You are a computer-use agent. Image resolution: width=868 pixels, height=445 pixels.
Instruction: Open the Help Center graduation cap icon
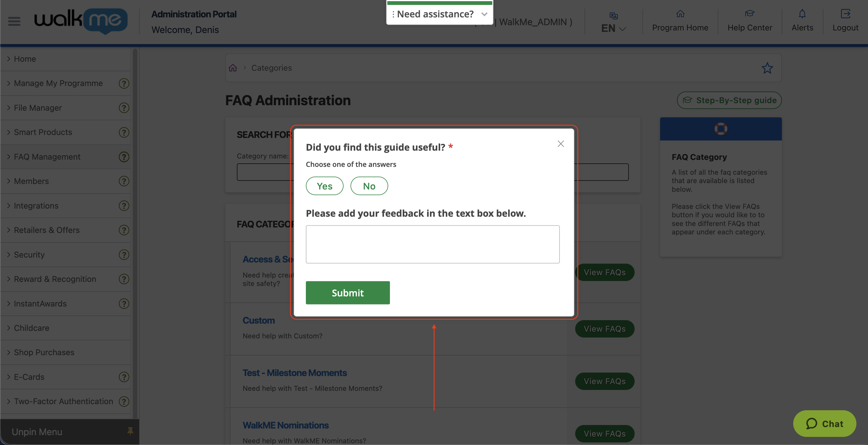750,13
